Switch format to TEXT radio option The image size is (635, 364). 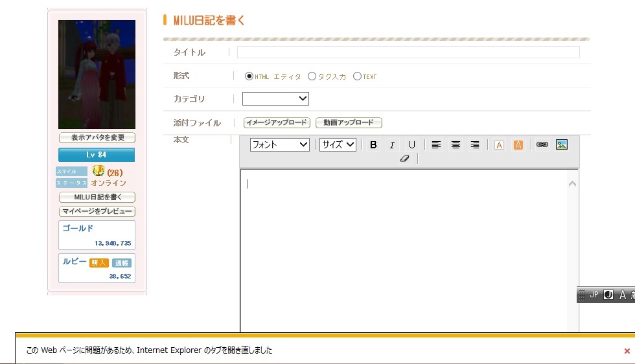(357, 76)
